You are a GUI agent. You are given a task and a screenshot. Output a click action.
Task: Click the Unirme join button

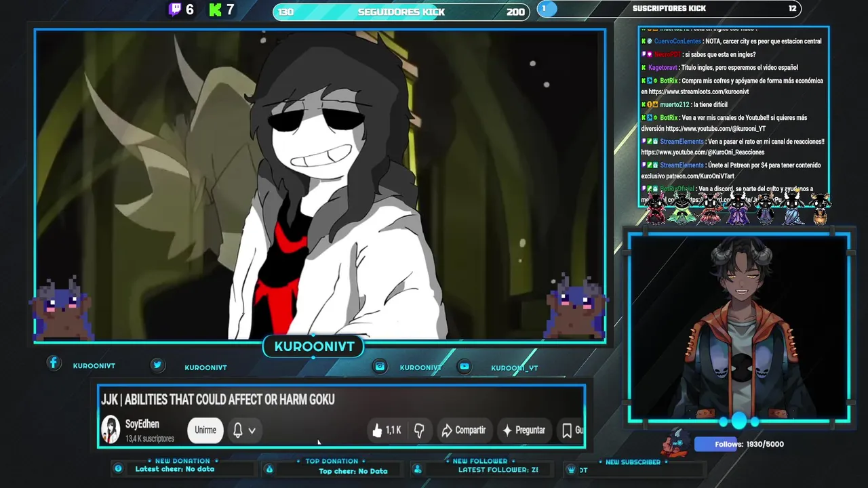click(x=205, y=430)
